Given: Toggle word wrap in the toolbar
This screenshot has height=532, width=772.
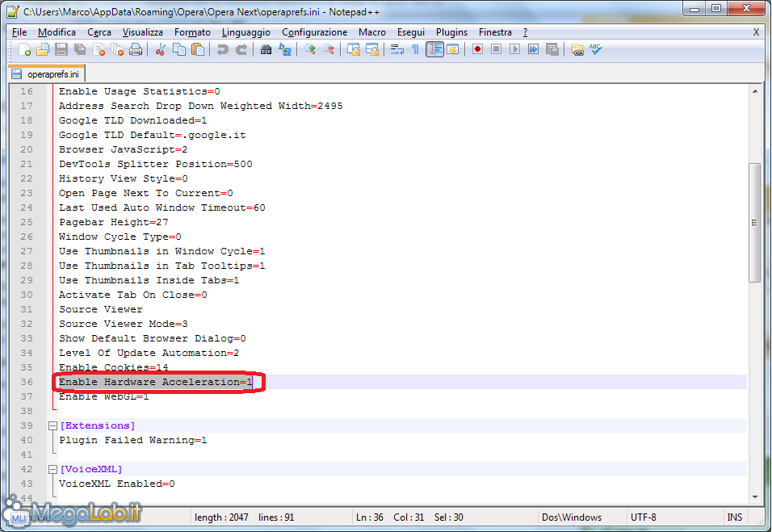Looking at the screenshot, I should point(396,49).
